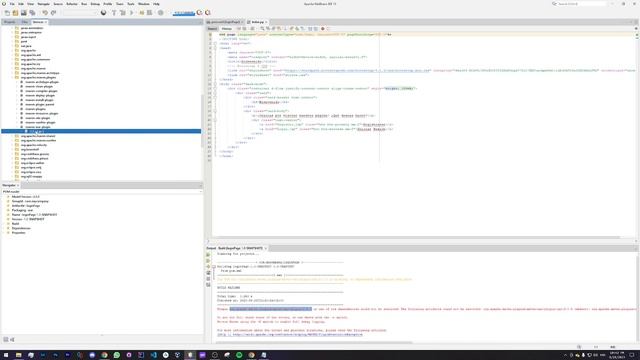Image resolution: width=640 pixels, height=360 pixels.
Task: Click the Services panel vertical scrollbar
Action: 202,120
